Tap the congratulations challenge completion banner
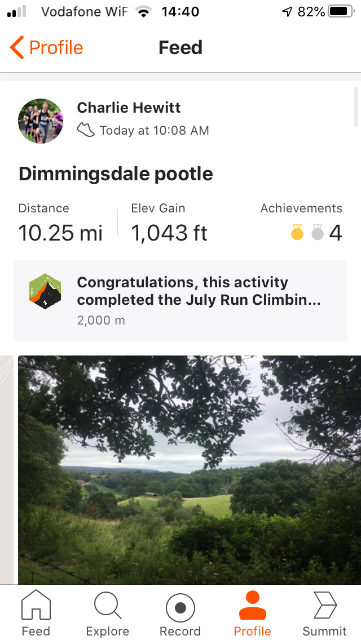Screen dimensions: 361x640 [x=180, y=301]
